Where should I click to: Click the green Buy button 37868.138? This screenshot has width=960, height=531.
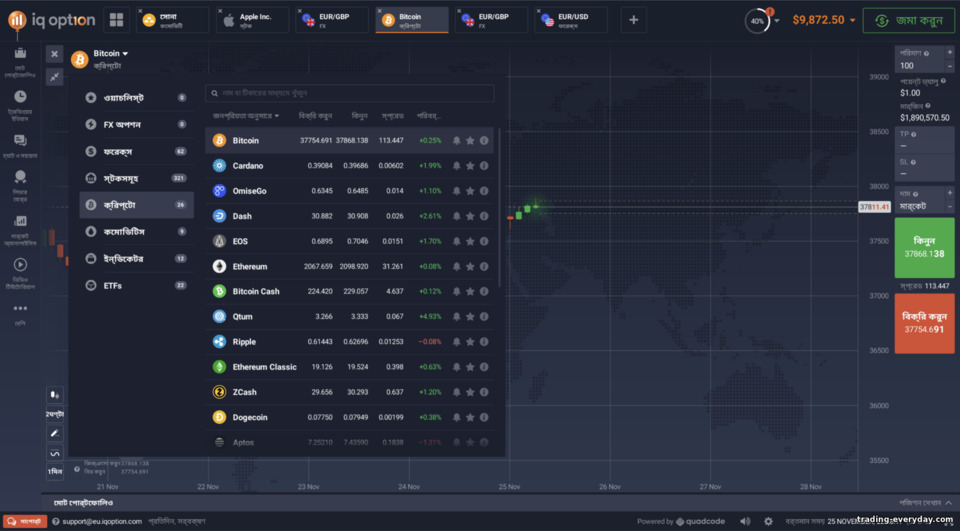(924, 247)
